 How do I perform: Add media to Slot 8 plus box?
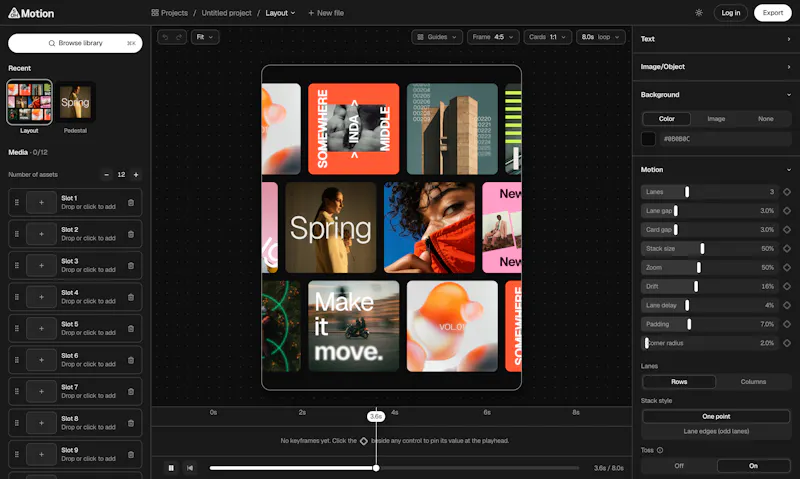(41, 423)
